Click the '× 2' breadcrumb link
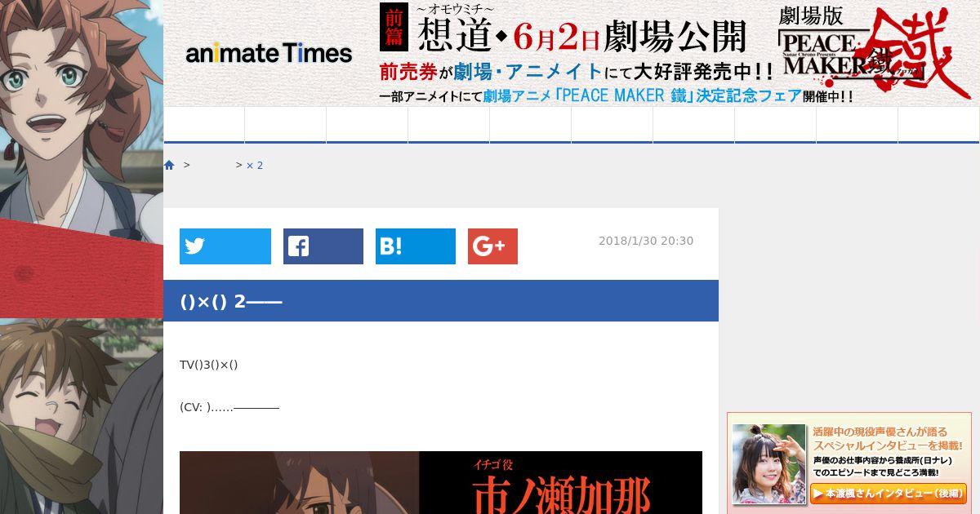 point(255,165)
